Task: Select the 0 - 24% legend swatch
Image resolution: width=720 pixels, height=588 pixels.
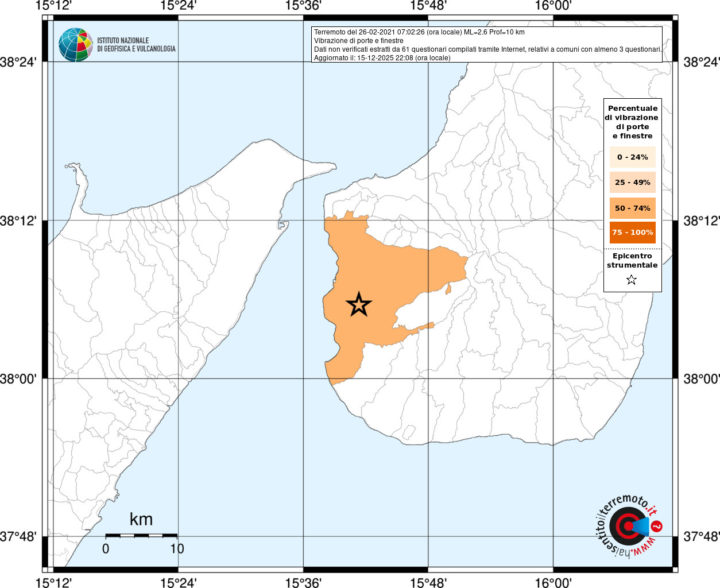Action: pyautogui.click(x=632, y=157)
